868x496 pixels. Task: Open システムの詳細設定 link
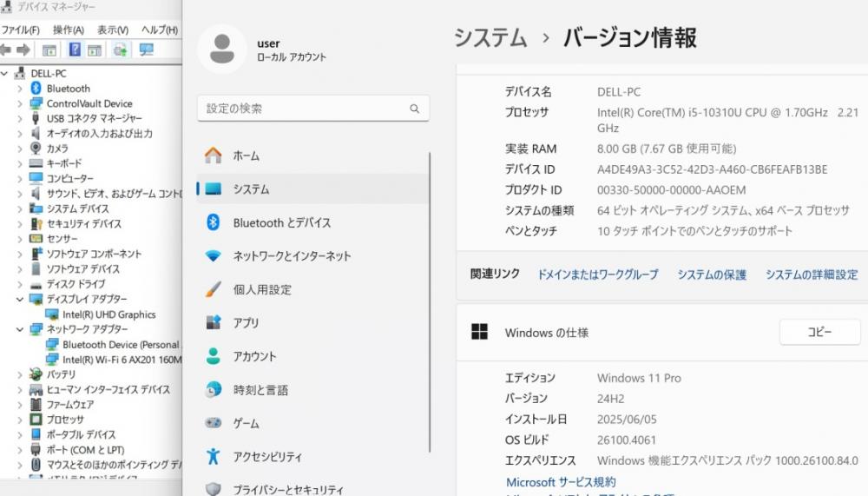coord(812,274)
